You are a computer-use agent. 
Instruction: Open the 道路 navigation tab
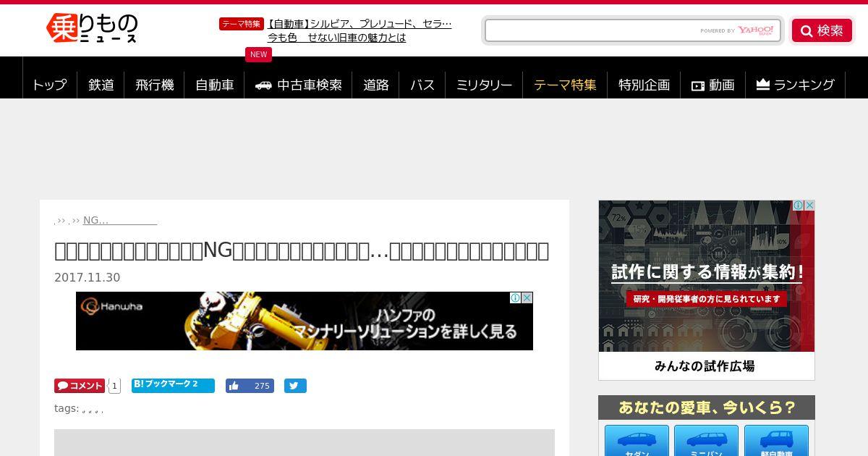376,85
